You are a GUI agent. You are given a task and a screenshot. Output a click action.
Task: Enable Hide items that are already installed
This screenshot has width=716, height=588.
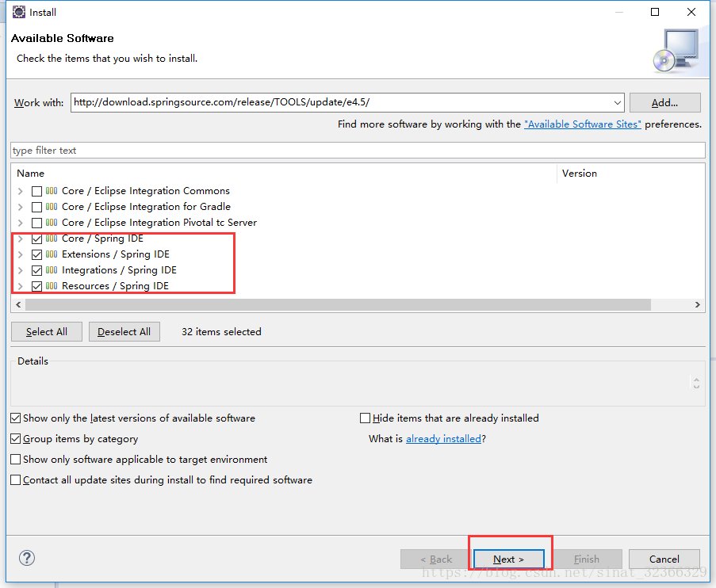point(366,418)
